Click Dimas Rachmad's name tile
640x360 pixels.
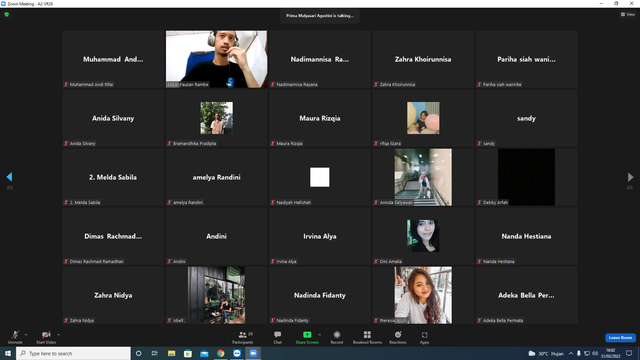[x=113, y=236]
